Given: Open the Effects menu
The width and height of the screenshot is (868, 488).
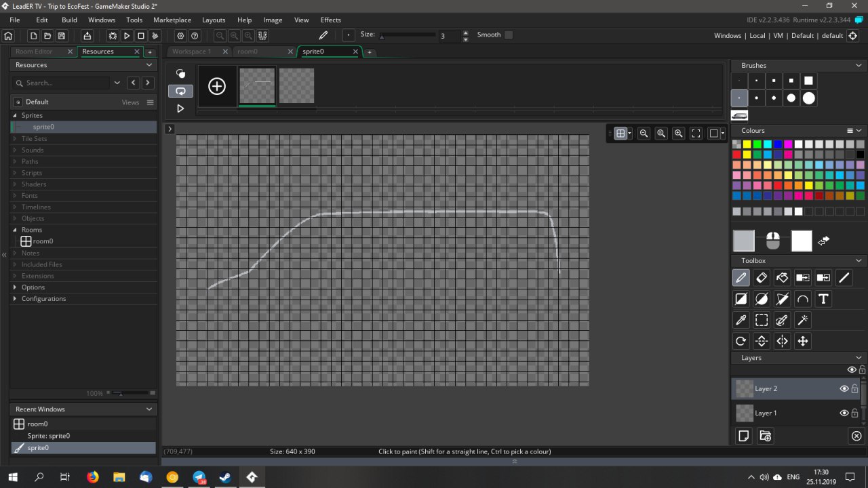Looking at the screenshot, I should pyautogui.click(x=331, y=20).
